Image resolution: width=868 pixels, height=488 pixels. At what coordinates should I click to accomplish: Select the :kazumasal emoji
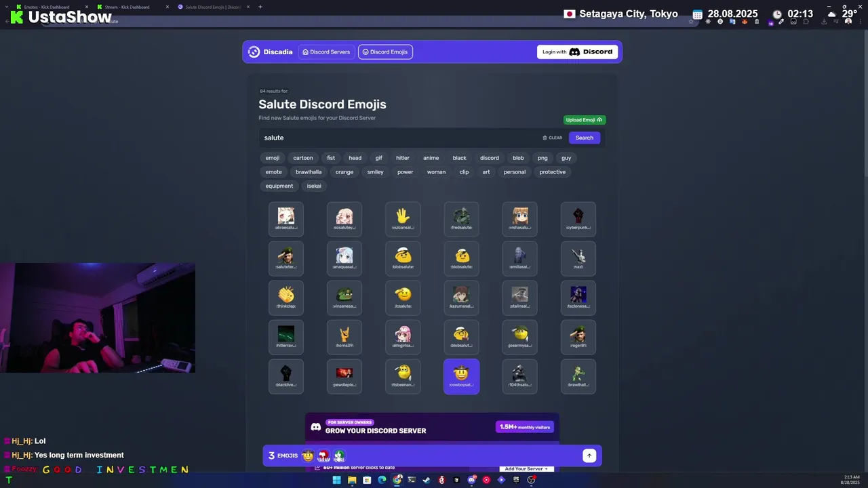coord(461,298)
